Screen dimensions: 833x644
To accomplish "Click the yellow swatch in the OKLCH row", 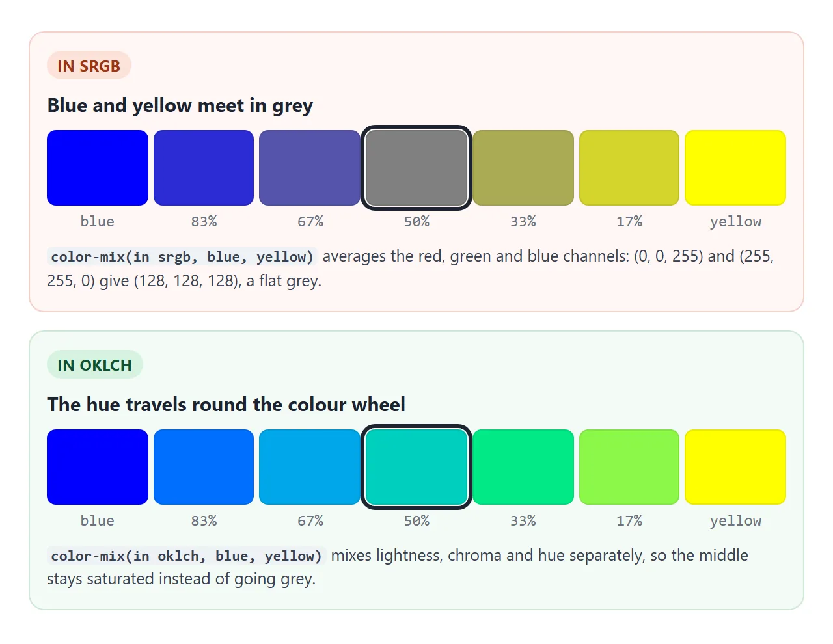I will pyautogui.click(x=735, y=467).
